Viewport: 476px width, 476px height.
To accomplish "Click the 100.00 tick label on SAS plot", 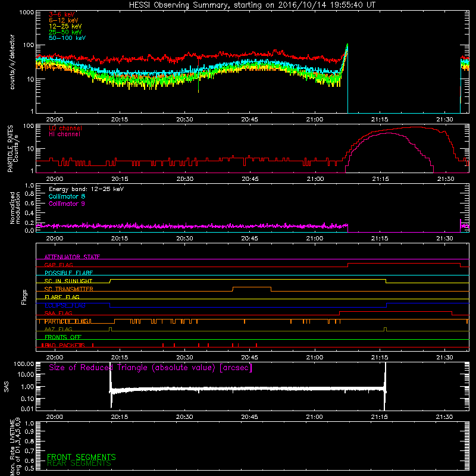I will click(x=24, y=364).
